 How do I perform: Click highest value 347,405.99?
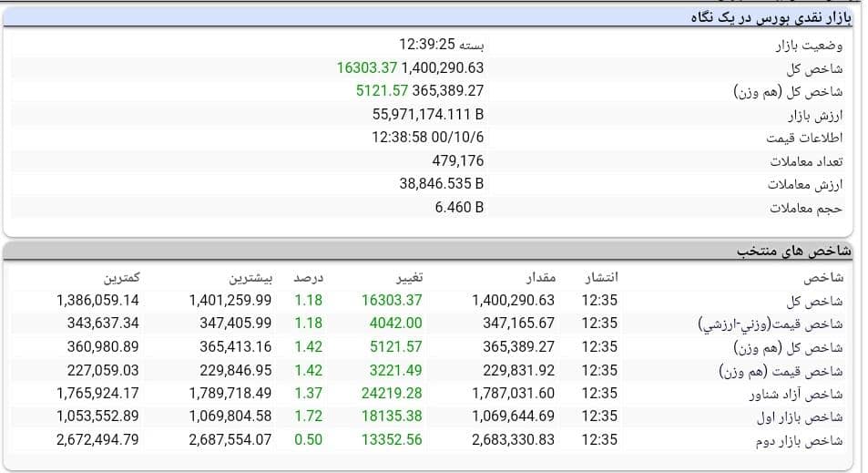pyautogui.click(x=236, y=323)
